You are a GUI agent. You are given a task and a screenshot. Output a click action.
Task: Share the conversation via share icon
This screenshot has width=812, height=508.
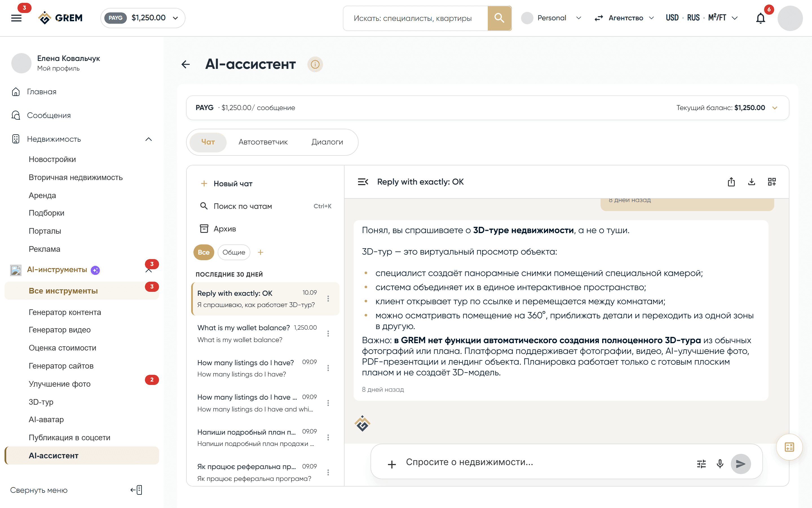point(731,182)
